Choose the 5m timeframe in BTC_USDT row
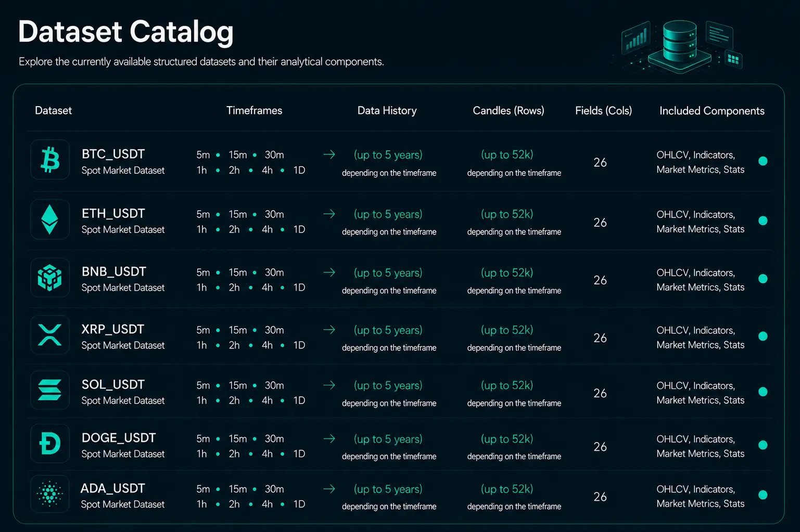Screen dimensions: 800x532 pos(203,155)
